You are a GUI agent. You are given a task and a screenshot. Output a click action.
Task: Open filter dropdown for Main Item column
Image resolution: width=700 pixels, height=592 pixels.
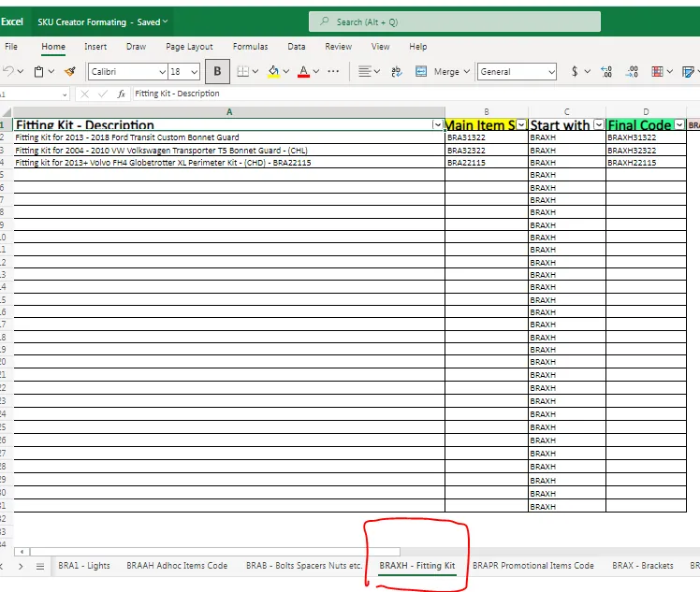coord(521,125)
